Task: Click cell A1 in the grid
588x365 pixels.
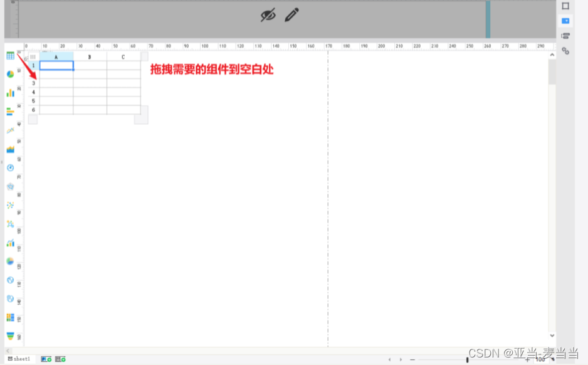Action: (56, 66)
